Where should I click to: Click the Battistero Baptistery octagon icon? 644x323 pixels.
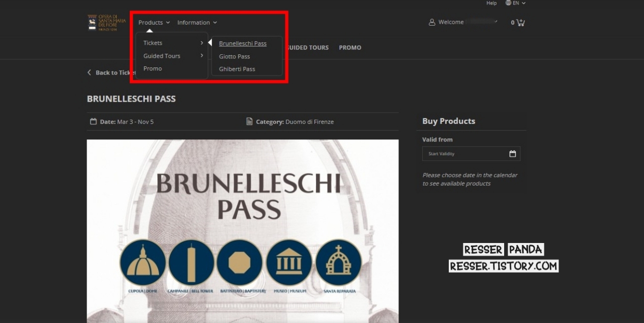point(239,262)
